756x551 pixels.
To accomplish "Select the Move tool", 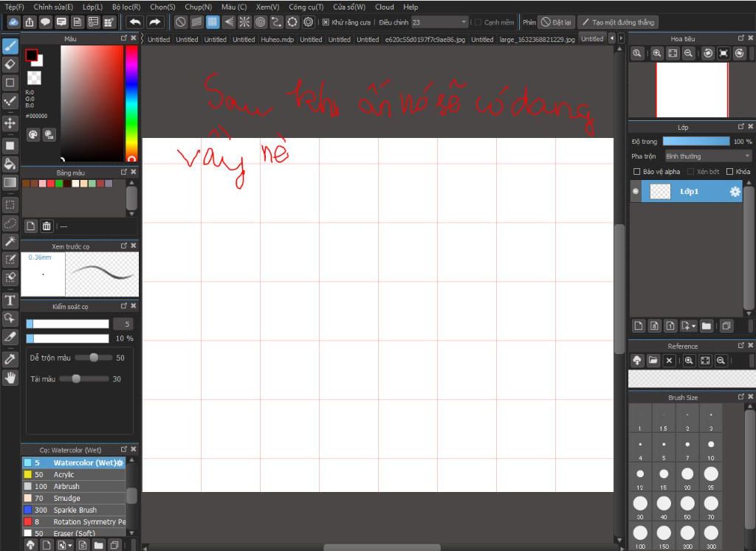I will 10,123.
